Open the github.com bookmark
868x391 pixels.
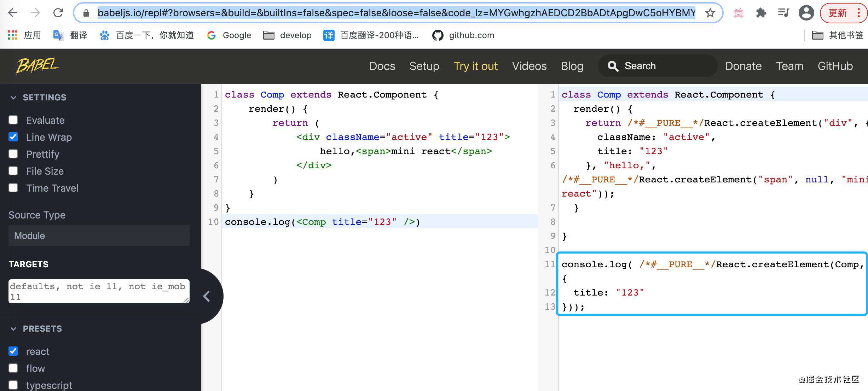point(463,35)
